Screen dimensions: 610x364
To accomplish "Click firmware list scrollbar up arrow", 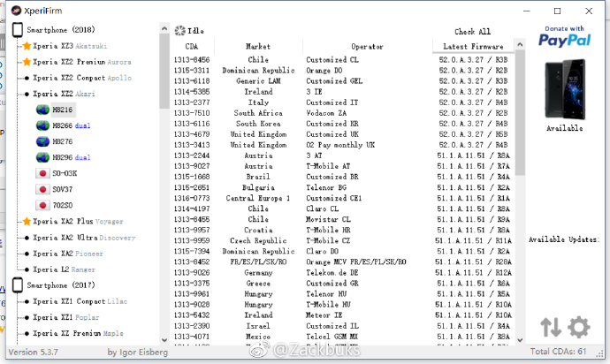I will click(520, 44).
